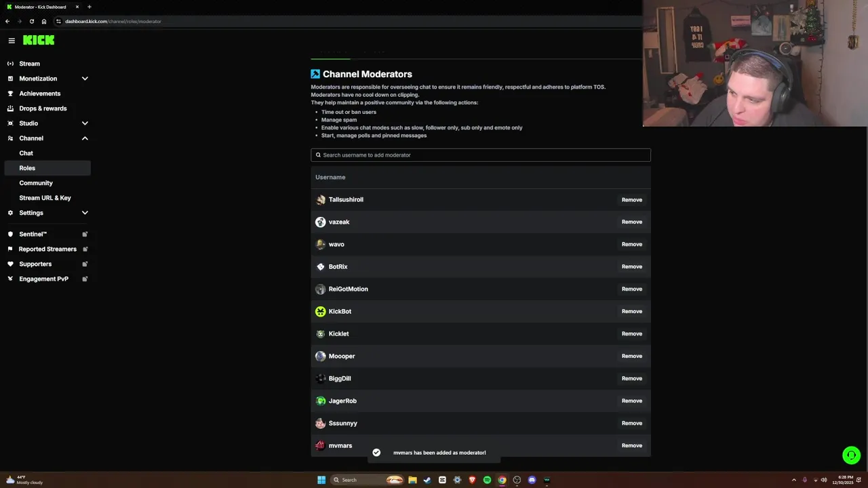The width and height of the screenshot is (868, 488).
Task: Open Discord from the taskbar
Action: click(x=532, y=480)
